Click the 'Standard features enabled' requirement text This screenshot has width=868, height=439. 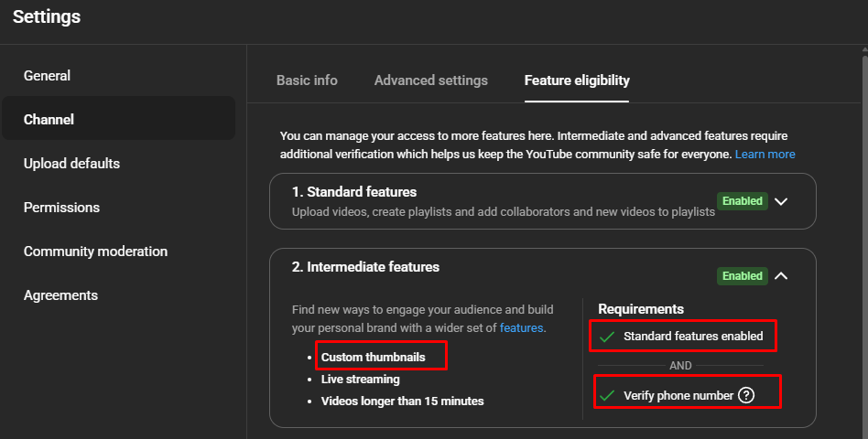coord(693,337)
